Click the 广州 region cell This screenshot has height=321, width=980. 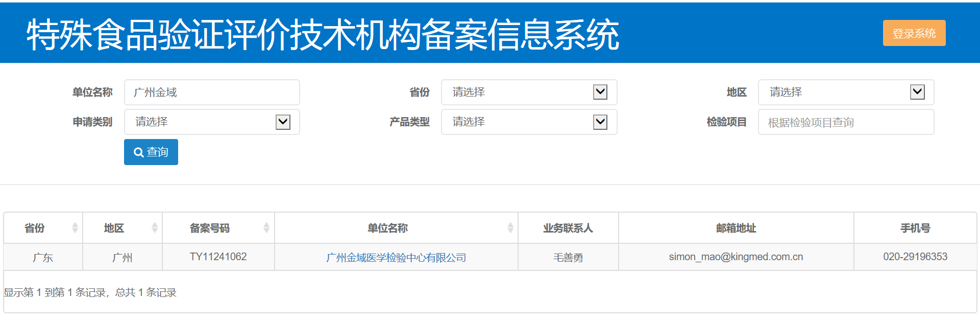[122, 257]
